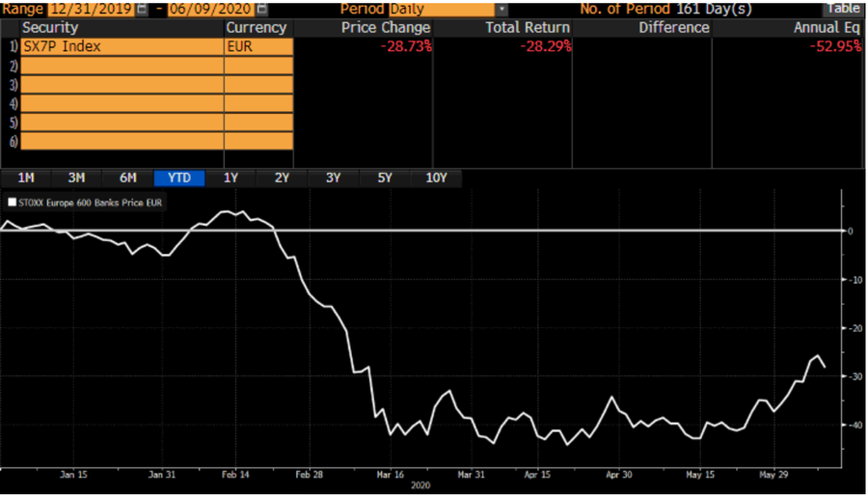
Task: Click the empty security field in row 2
Action: pyautogui.click(x=122, y=66)
